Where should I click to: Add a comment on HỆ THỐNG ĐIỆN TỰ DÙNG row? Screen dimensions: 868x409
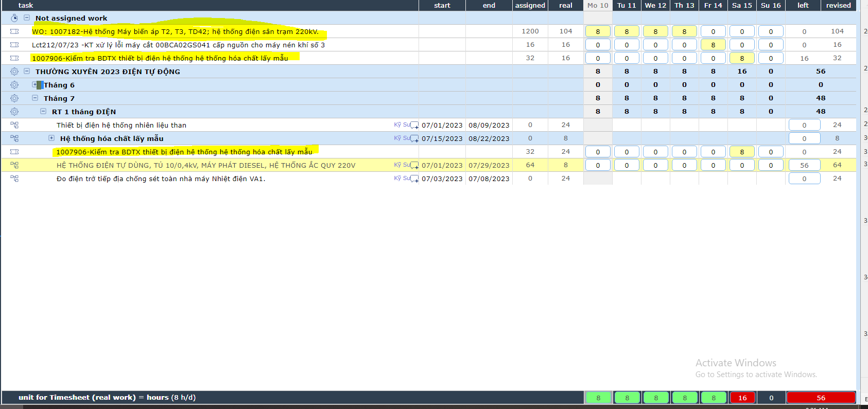point(414,166)
